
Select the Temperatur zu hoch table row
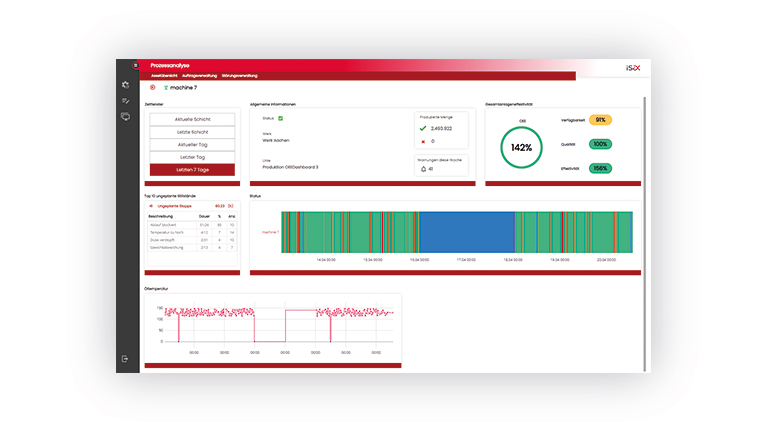click(192, 233)
